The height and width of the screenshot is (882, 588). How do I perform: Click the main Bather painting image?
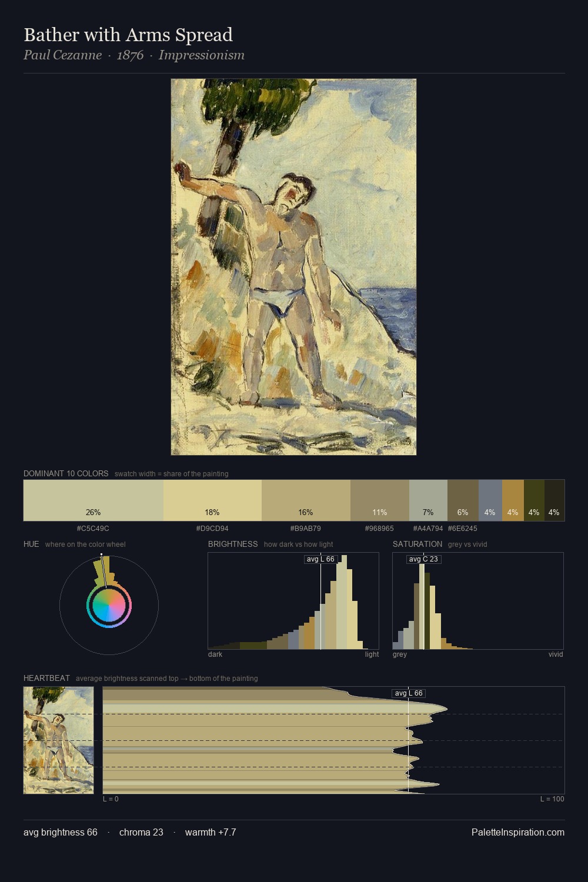293,267
